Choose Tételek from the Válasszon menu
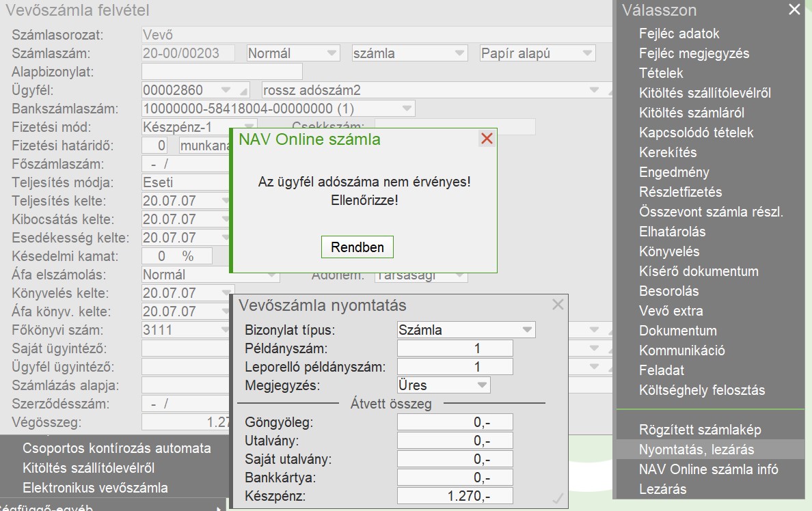Screen dimensions: 812x511 [661, 73]
